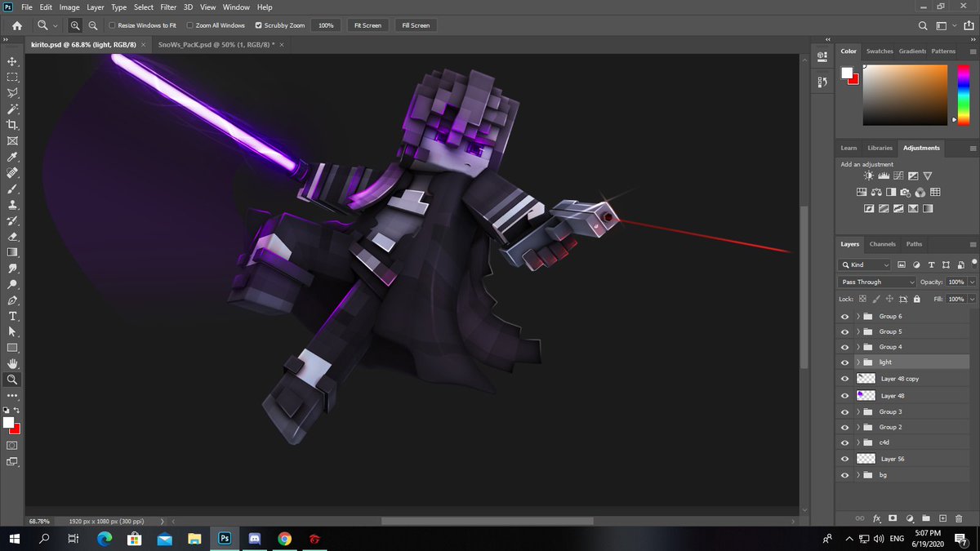The height and width of the screenshot is (551, 980).
Task: Select the Magic Wand tool
Action: pyautogui.click(x=12, y=109)
